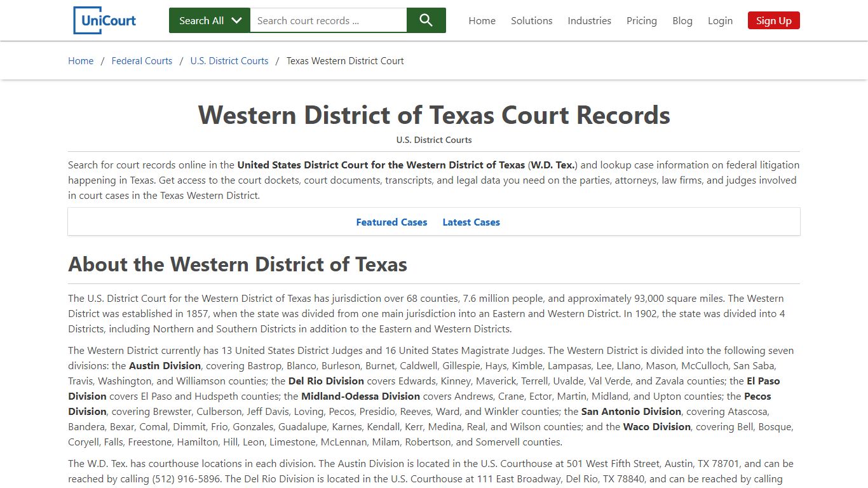Go to the Pricing page

[x=642, y=20]
